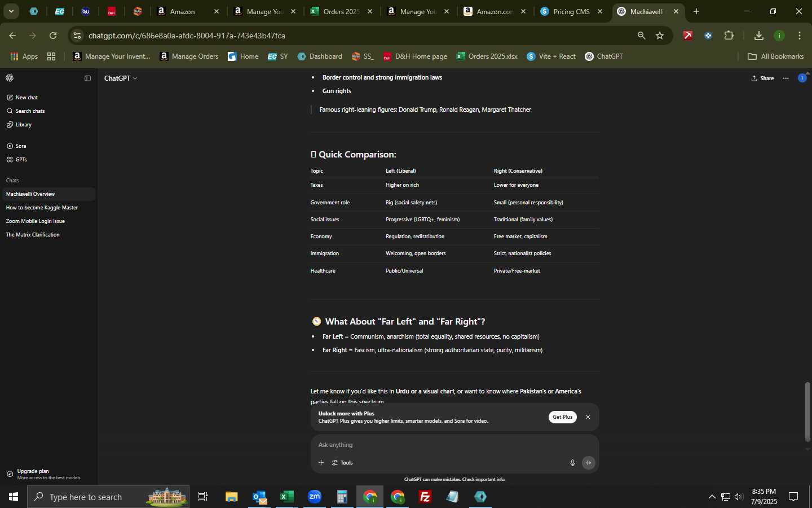
Task: Open The Matrix Clarification chat
Action: (x=48, y=234)
